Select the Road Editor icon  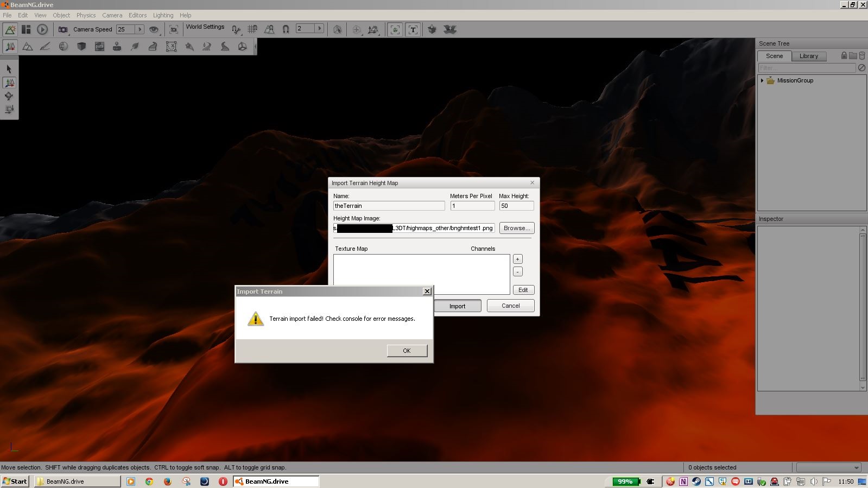point(225,47)
